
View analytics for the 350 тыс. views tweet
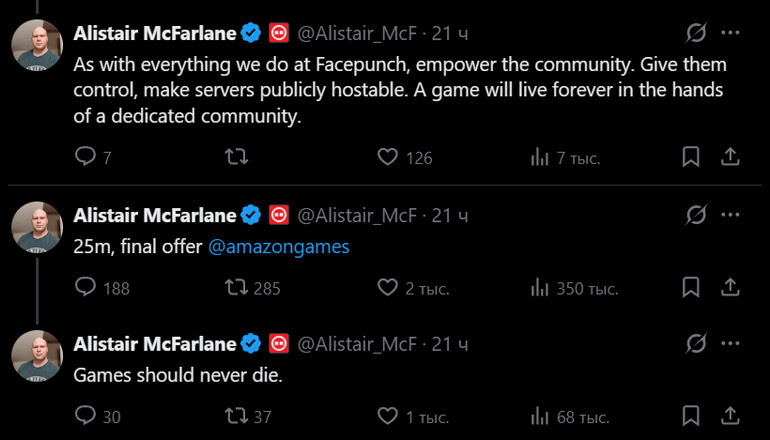click(x=541, y=288)
